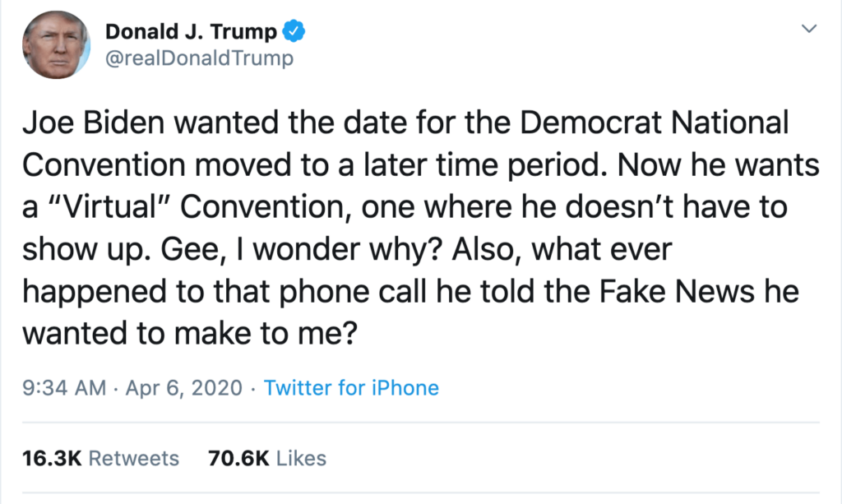
Task: Open the Twitter for iPhone source link
Action: point(351,387)
